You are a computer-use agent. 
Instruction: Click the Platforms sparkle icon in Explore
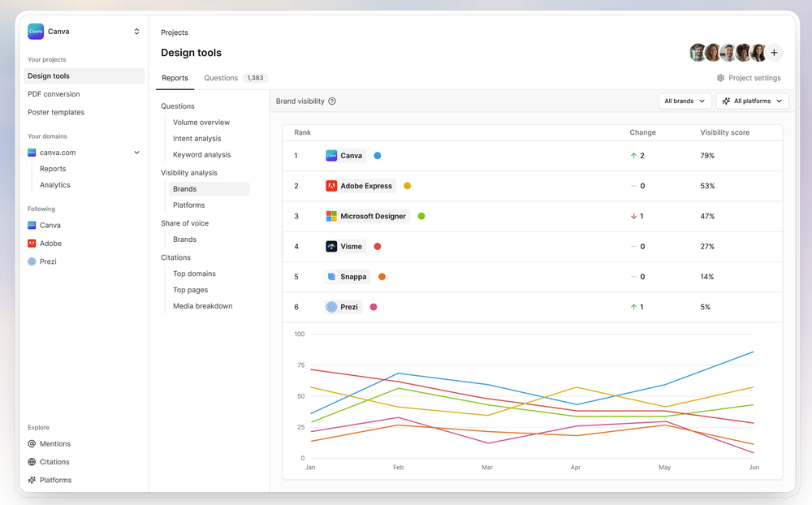[32, 480]
